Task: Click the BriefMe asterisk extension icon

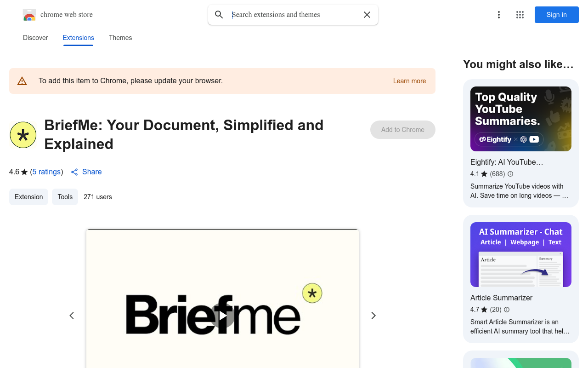Action: coord(23,135)
